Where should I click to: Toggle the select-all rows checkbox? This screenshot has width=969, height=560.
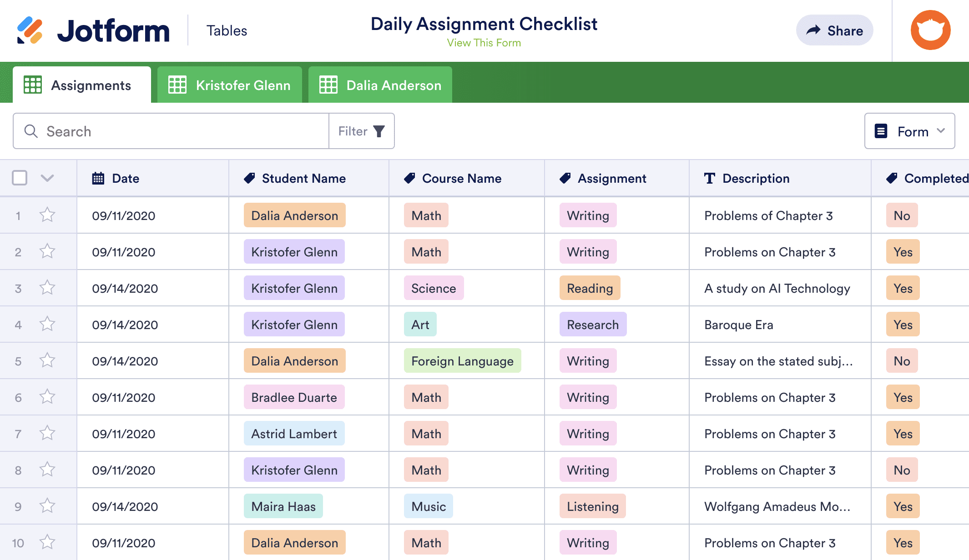[20, 178]
